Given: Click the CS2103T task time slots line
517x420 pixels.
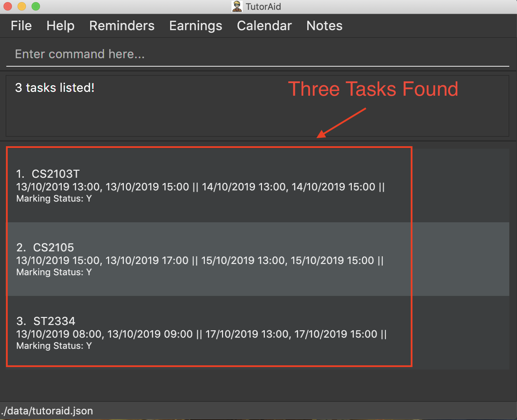Looking at the screenshot, I should click(x=200, y=187).
